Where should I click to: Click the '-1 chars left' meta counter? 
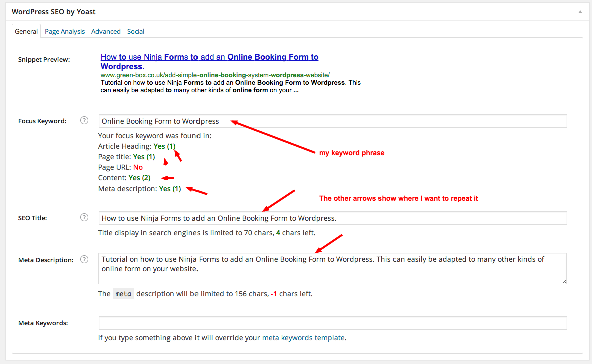coord(291,294)
